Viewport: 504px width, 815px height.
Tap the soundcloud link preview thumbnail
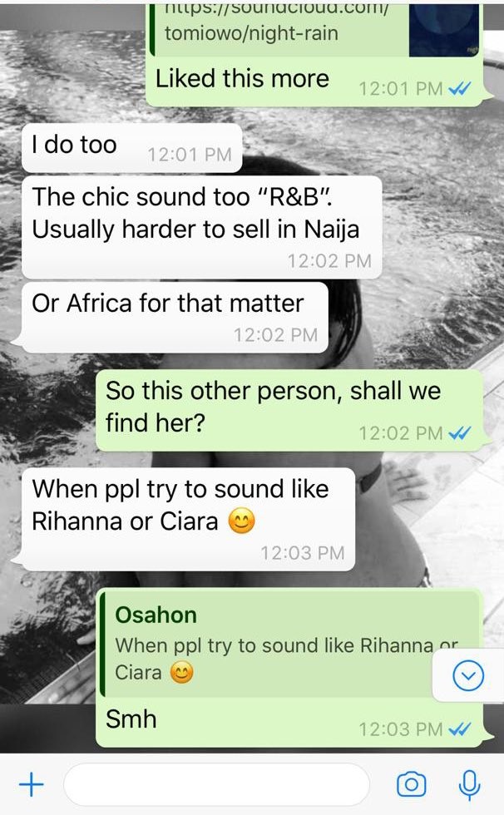click(x=444, y=28)
